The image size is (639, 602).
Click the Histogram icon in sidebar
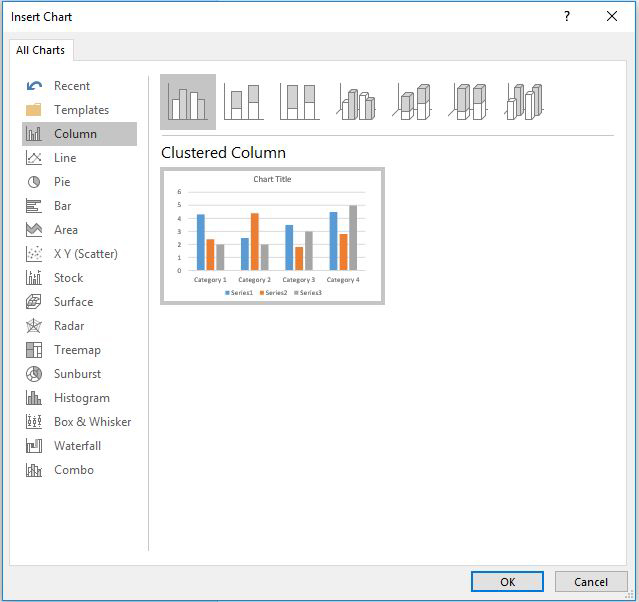click(34, 398)
